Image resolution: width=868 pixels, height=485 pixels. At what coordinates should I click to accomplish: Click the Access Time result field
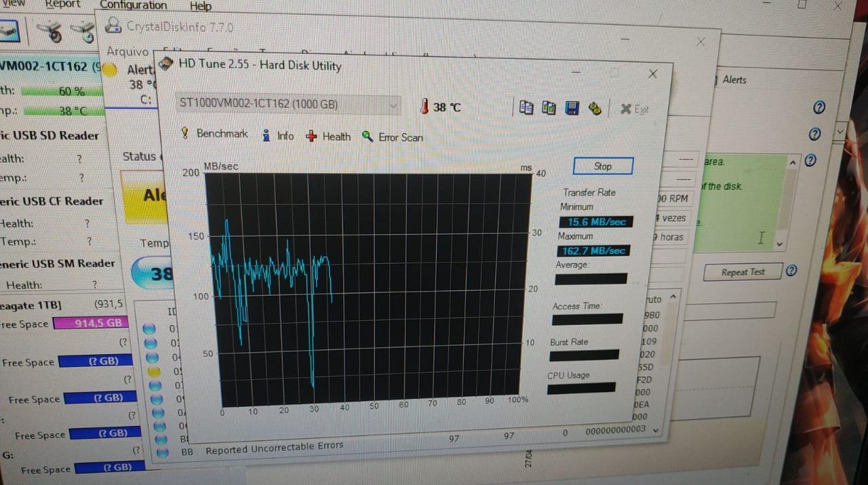click(587, 319)
